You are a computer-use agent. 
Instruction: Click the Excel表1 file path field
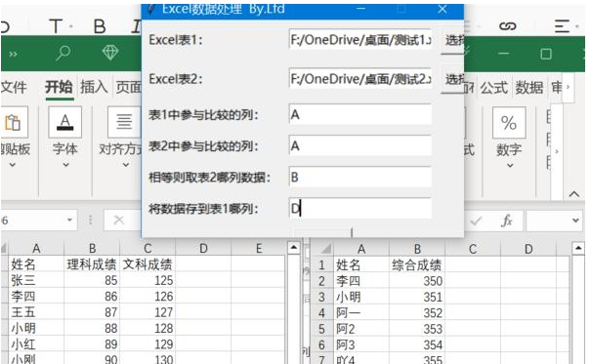pos(359,40)
